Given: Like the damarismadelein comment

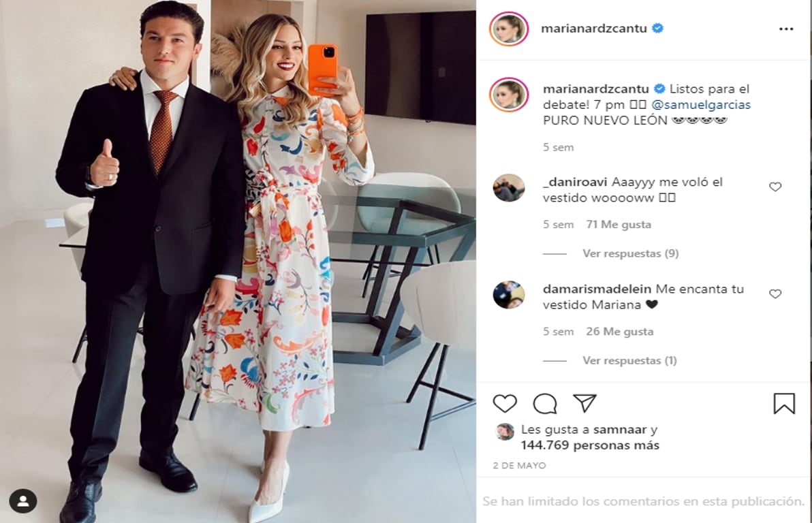Looking at the screenshot, I should (775, 294).
